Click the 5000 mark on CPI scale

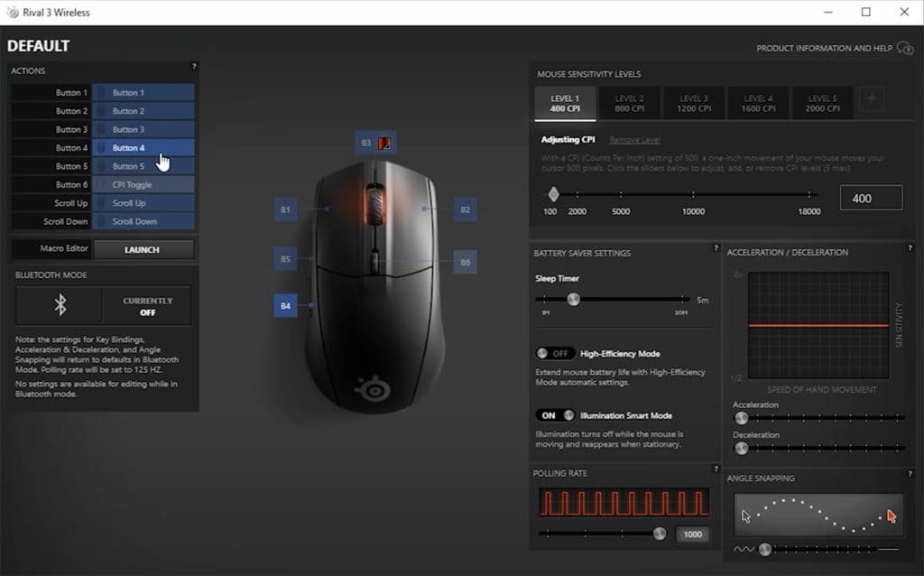coord(621,211)
